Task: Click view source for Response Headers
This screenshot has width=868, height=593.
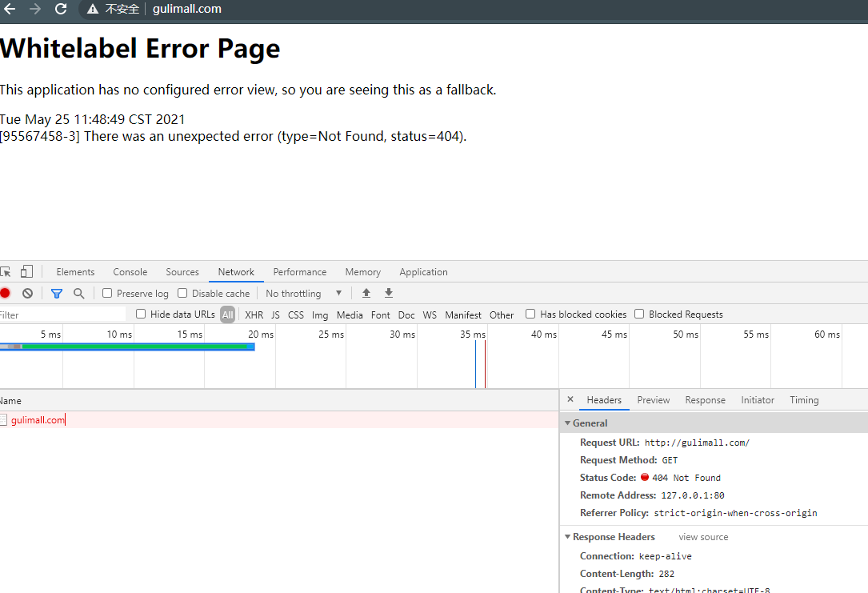Action: pyautogui.click(x=703, y=537)
